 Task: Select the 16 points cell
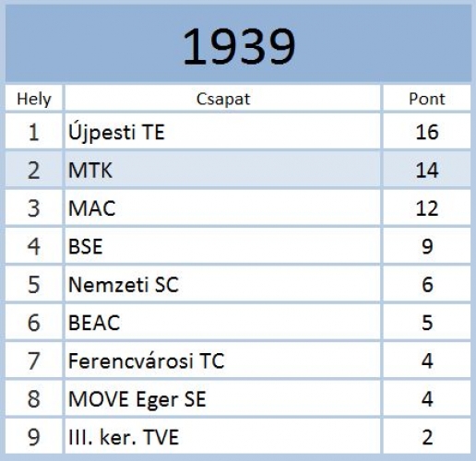pos(427,132)
